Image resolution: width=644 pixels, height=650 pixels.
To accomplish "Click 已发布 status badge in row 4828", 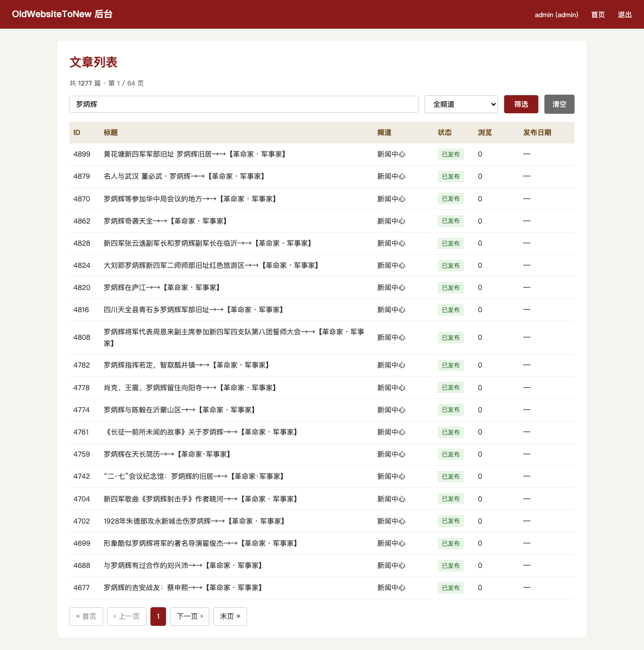I will [x=451, y=243].
